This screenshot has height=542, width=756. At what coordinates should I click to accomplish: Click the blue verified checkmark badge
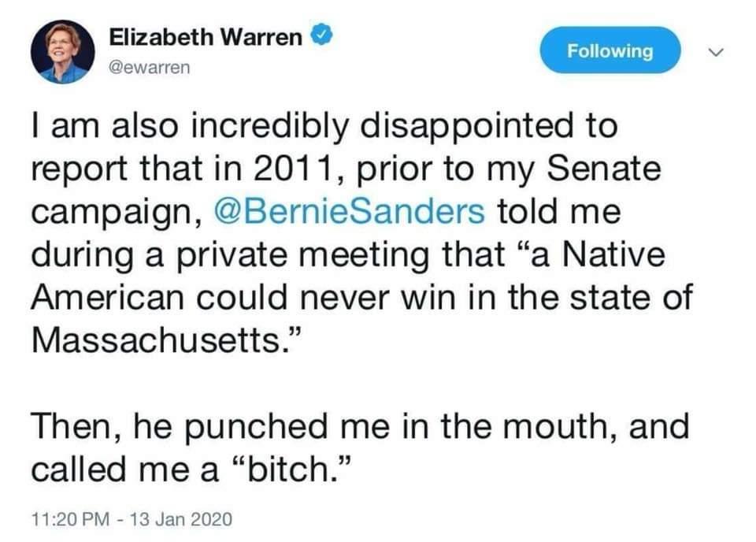click(x=321, y=35)
